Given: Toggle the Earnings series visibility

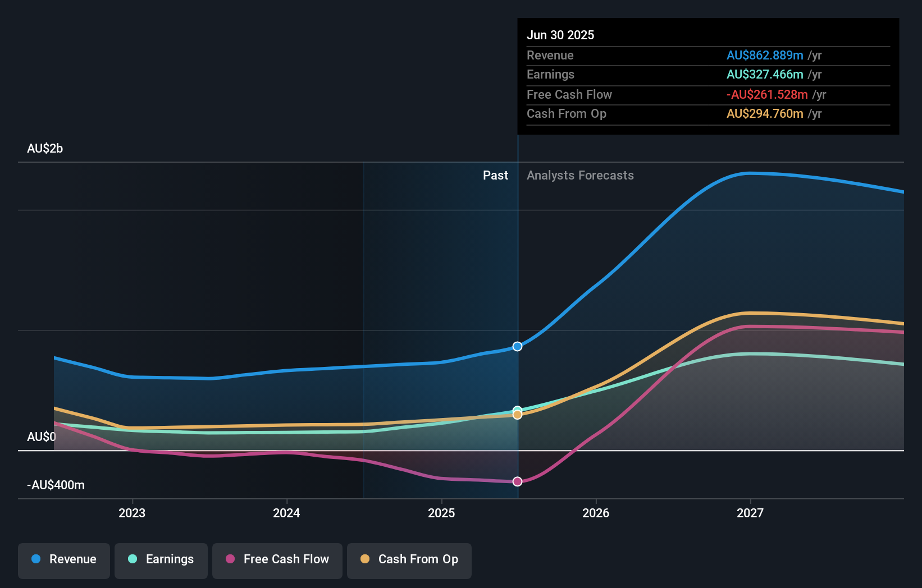Looking at the screenshot, I should tap(161, 559).
